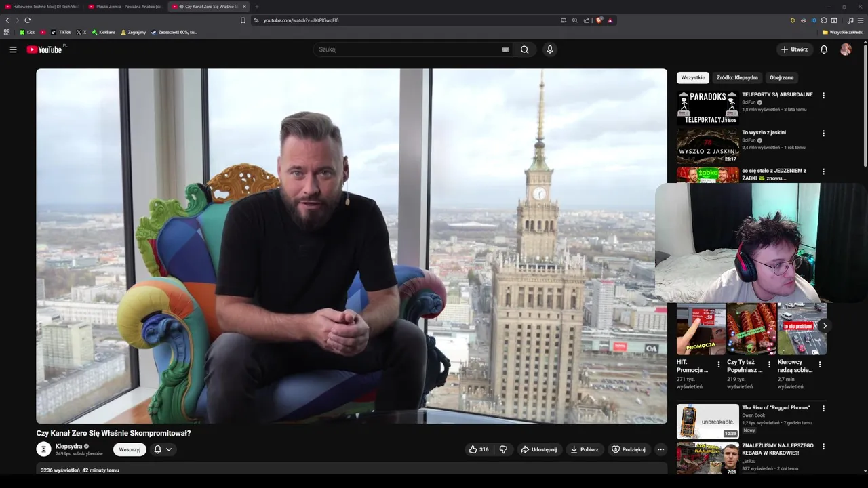The image size is (868, 488).
Task: Open Kierowcy radzą sobie short thumbnail
Action: (x=802, y=329)
